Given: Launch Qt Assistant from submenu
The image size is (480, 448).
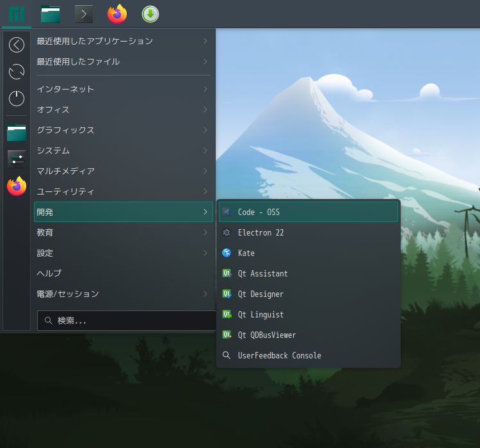Looking at the screenshot, I should [x=308, y=273].
